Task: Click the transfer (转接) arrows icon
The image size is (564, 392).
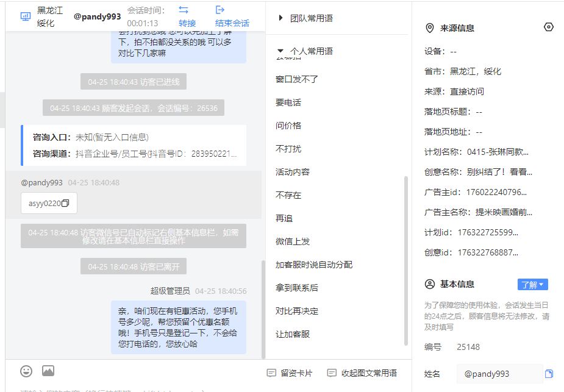Action: pos(184,10)
